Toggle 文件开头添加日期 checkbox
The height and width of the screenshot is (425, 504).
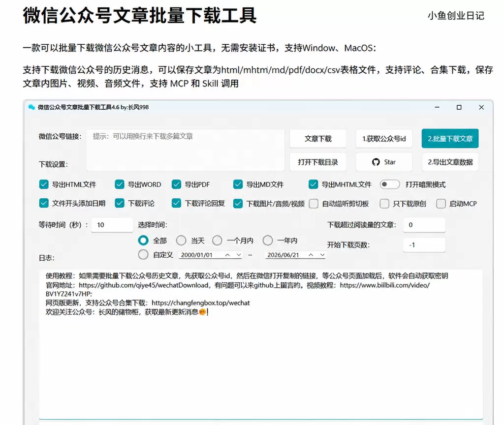tap(44, 203)
